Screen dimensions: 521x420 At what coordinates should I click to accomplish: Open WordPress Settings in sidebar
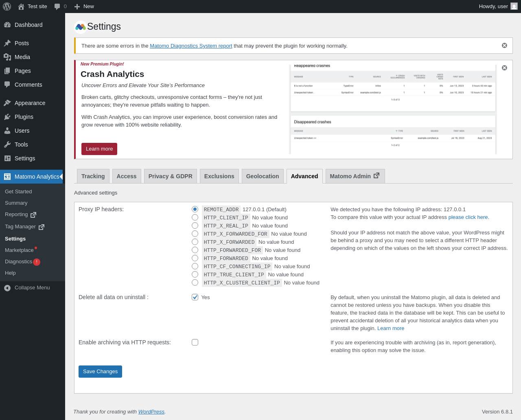tap(33, 158)
